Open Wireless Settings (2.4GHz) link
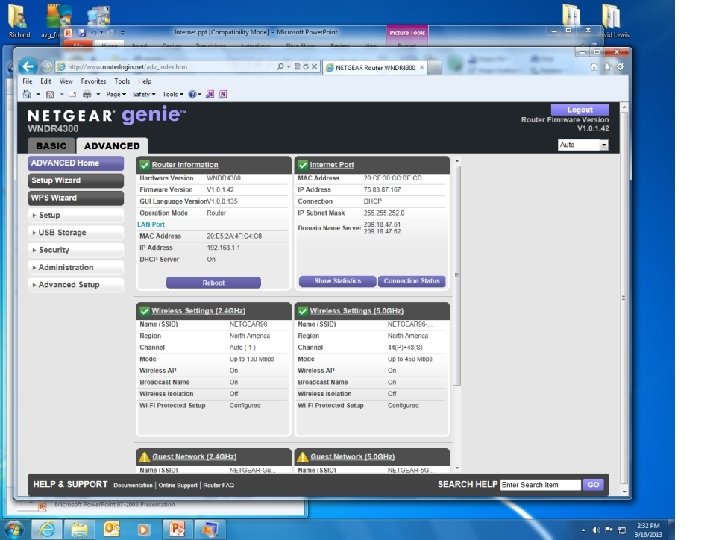The image size is (720, 540). pos(198,311)
